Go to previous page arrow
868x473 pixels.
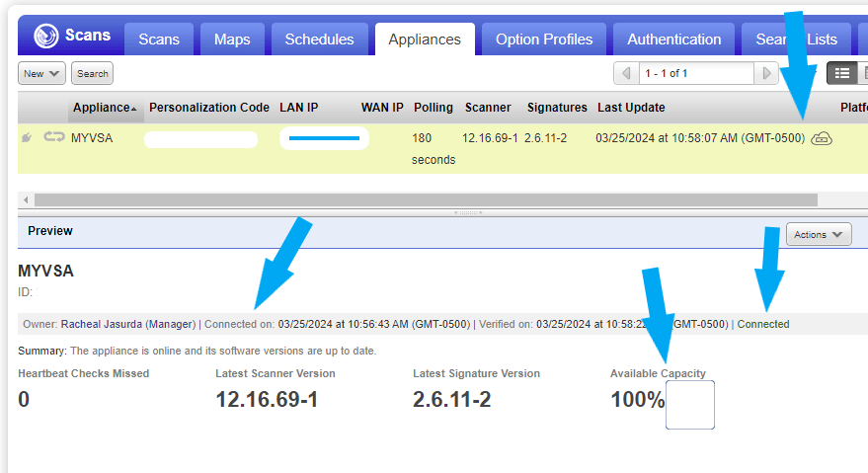(626, 73)
